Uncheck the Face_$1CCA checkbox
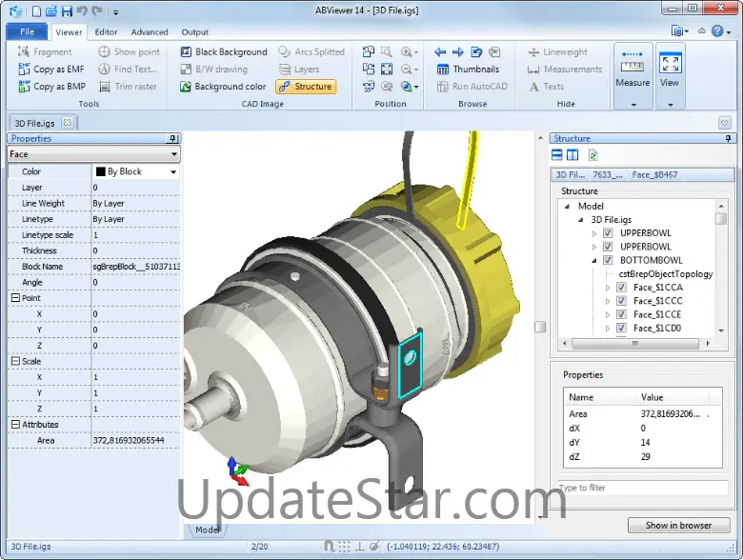The width and height of the screenshot is (743, 560). point(621,287)
